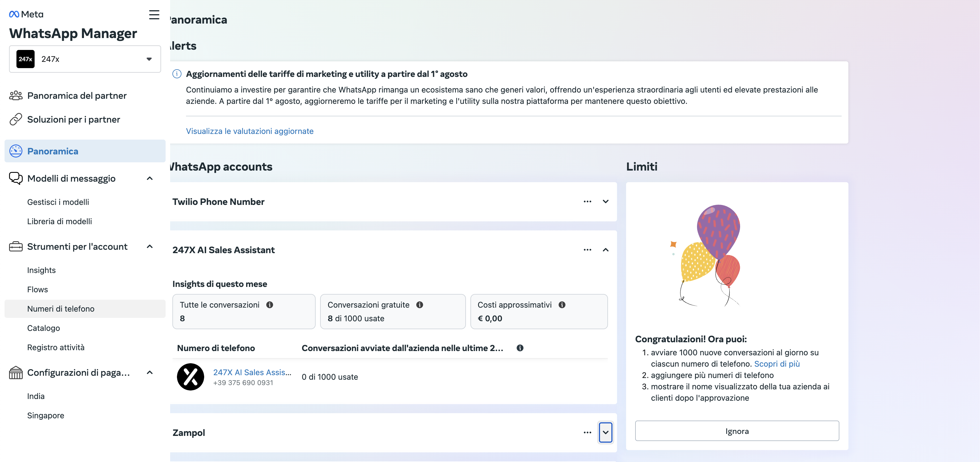Open more options for Twilio Phone Number
The height and width of the screenshot is (462, 980).
tap(587, 201)
